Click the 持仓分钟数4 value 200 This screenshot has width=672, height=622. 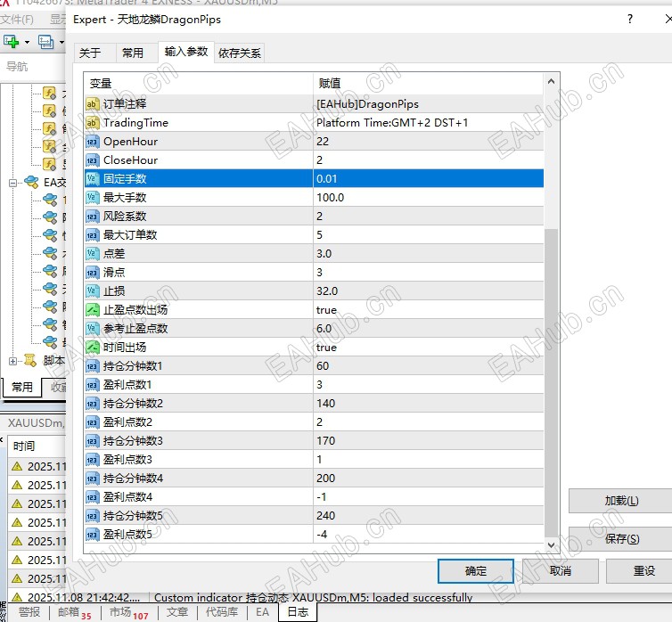(x=325, y=479)
